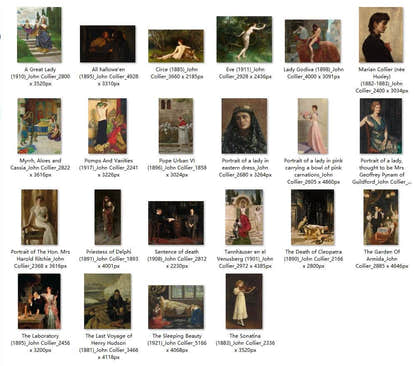Click the 'Eve (1911)_John Collier' file name
416x366 pixels.
[245, 73]
